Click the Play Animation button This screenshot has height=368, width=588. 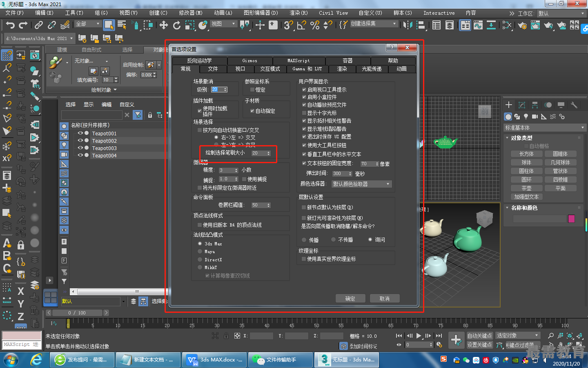click(419, 336)
